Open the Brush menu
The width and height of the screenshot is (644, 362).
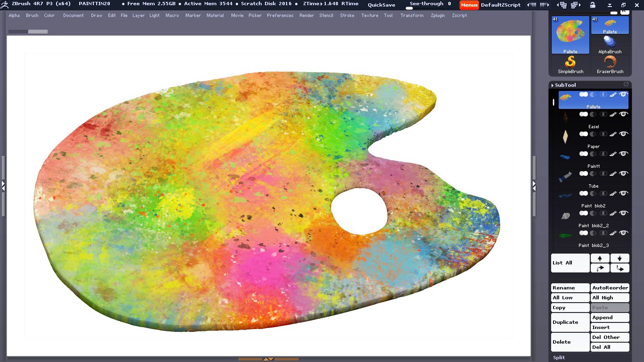click(x=32, y=16)
